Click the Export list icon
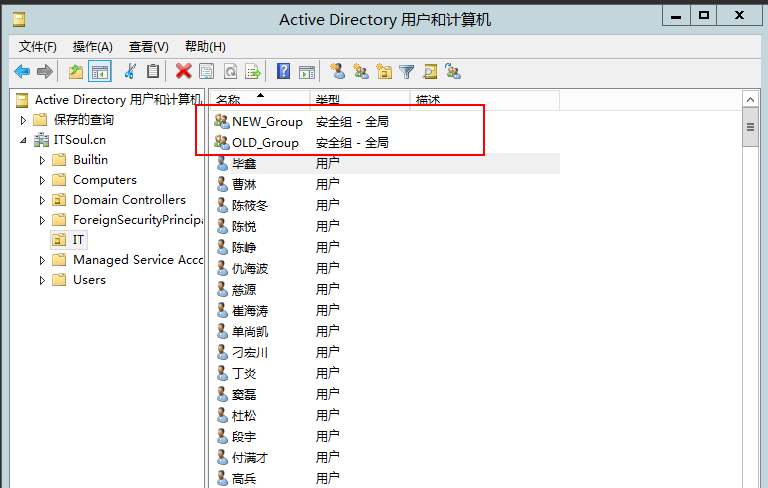Viewport: 768px width, 488px height. pyautogui.click(x=253, y=72)
